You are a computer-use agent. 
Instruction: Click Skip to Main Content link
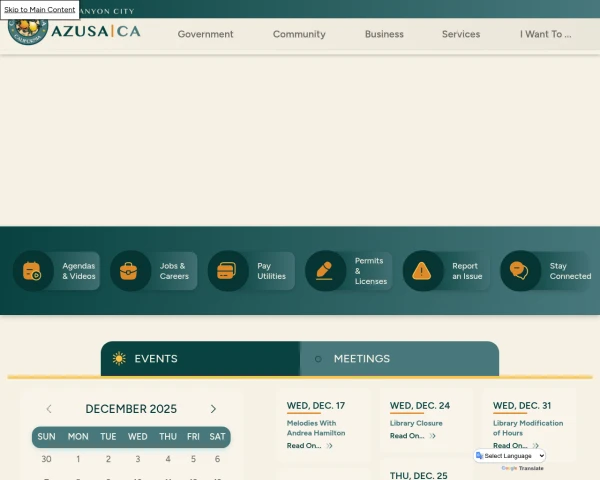pos(39,9)
